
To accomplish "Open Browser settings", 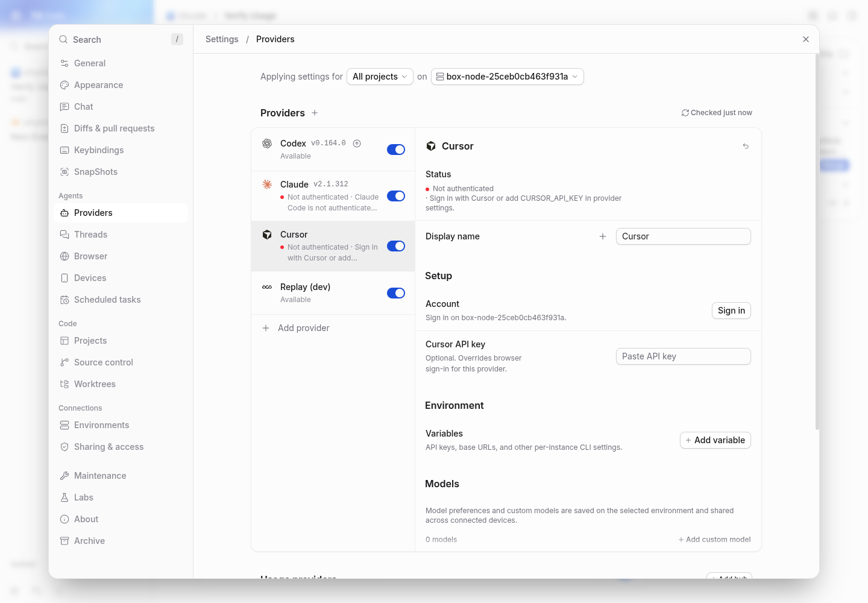I will click(x=121, y=256).
